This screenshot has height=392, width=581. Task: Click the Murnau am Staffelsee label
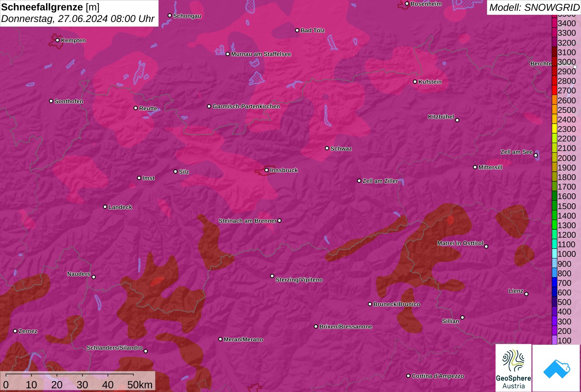coord(261,54)
